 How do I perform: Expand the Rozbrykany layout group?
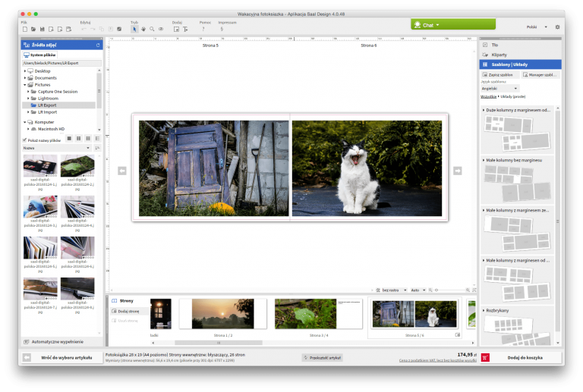[484, 310]
